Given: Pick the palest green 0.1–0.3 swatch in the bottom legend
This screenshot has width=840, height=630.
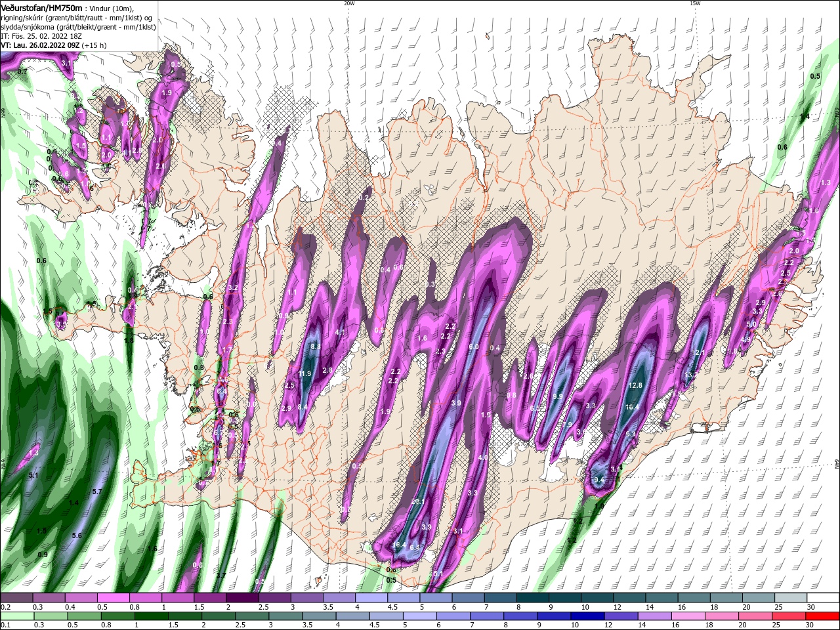Looking at the screenshot, I should [x=16, y=616].
